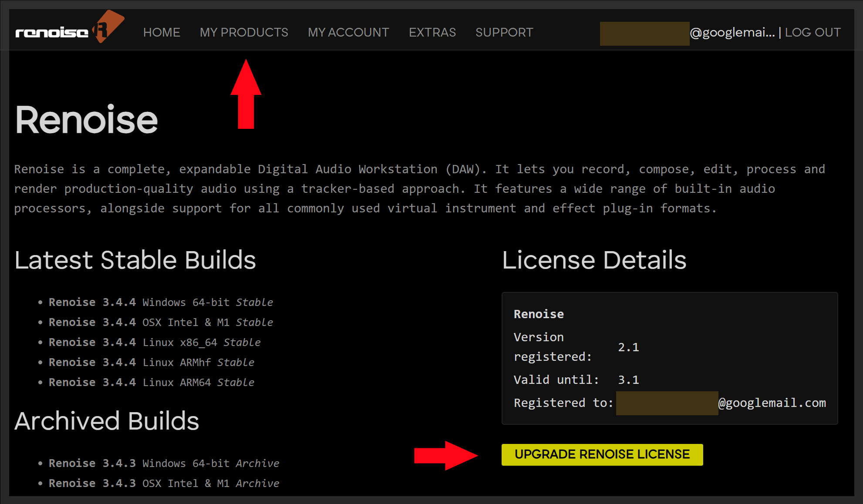
Task: Click UPGRADE RENOISE LICENSE button
Action: point(602,454)
